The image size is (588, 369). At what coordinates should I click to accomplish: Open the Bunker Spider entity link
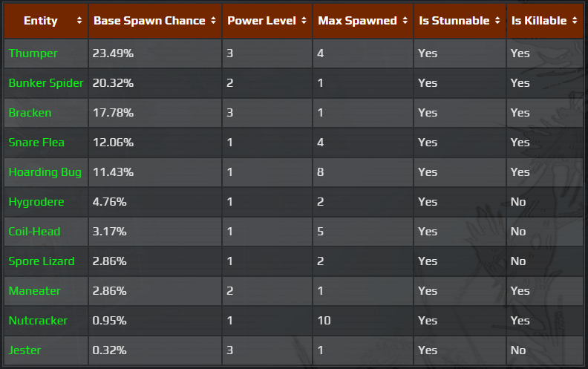pyautogui.click(x=46, y=83)
